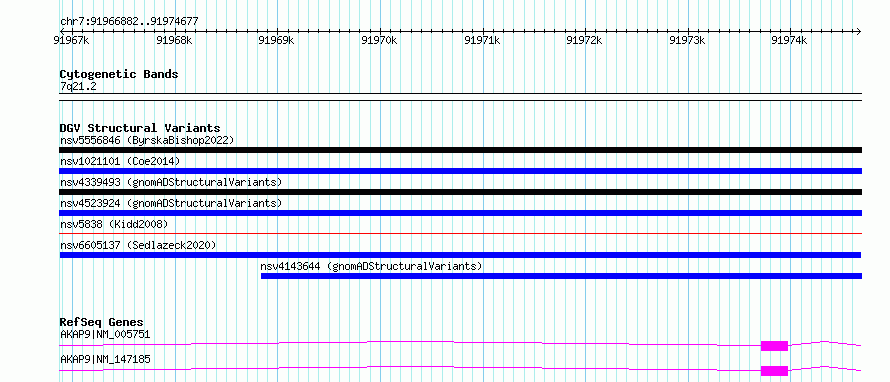Open gene label AKAP9|NM_005751
This screenshot has width=890, height=382.
click(105, 334)
